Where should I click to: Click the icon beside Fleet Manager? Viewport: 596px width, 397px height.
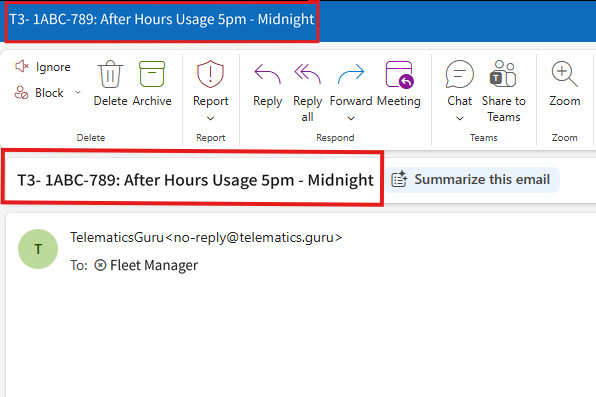point(100,265)
